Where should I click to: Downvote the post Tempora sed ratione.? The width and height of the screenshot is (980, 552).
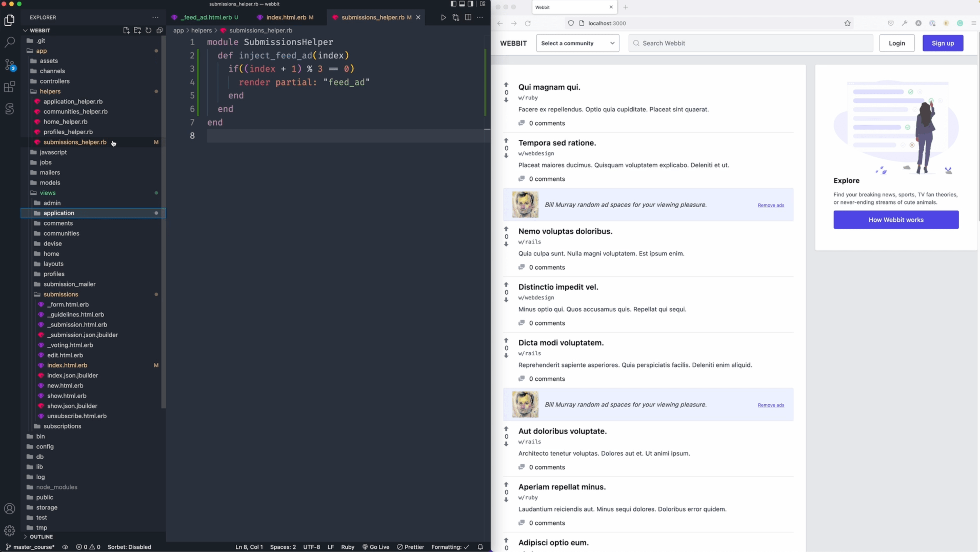pyautogui.click(x=506, y=156)
